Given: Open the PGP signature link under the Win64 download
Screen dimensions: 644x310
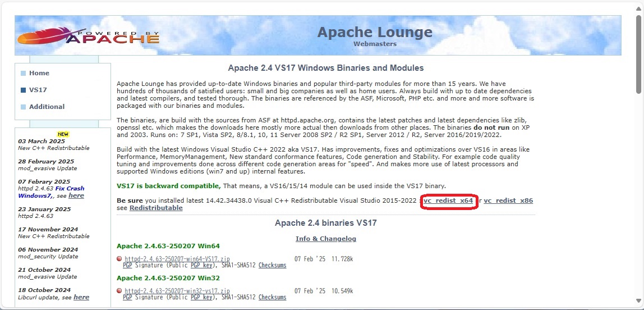Looking at the screenshot, I should click(127, 265).
